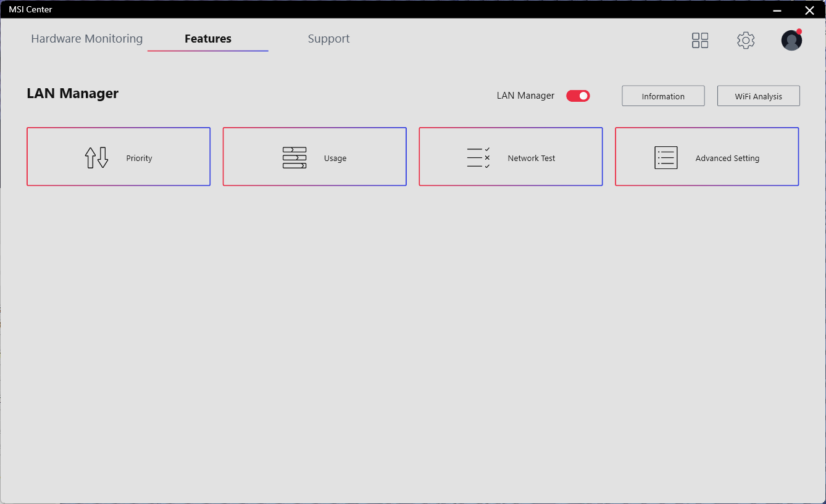Switch to the Hardware Monitoring tab
The width and height of the screenshot is (826, 504).
87,39
